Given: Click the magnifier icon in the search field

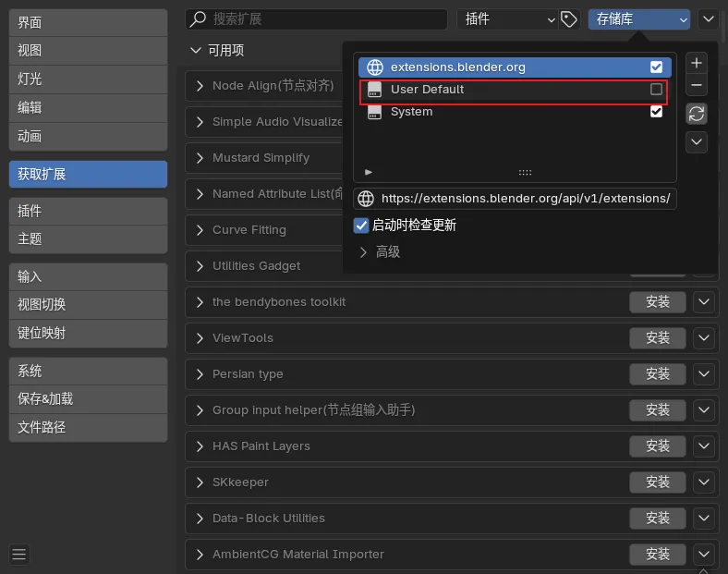Looking at the screenshot, I should pos(198,19).
